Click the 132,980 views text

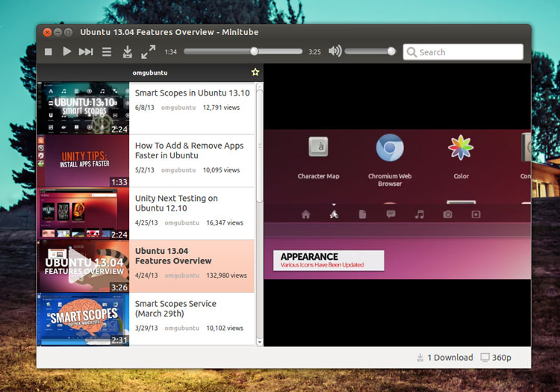click(226, 276)
